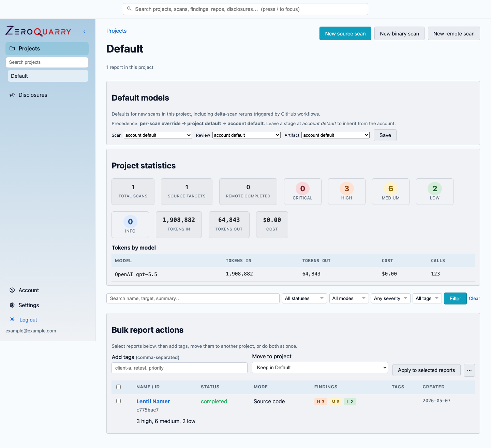This screenshot has height=448, width=491.
Task: Click the completed status text
Action: coord(214,401)
